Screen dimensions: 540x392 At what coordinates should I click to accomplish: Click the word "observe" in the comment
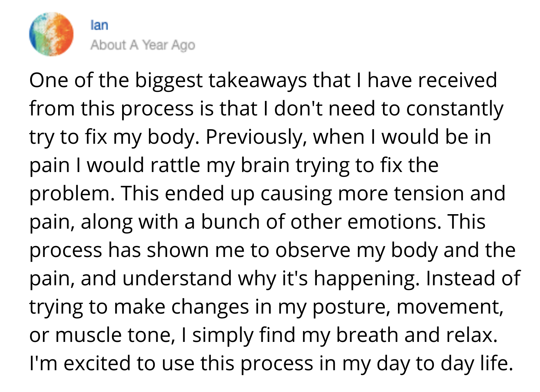tap(313, 250)
